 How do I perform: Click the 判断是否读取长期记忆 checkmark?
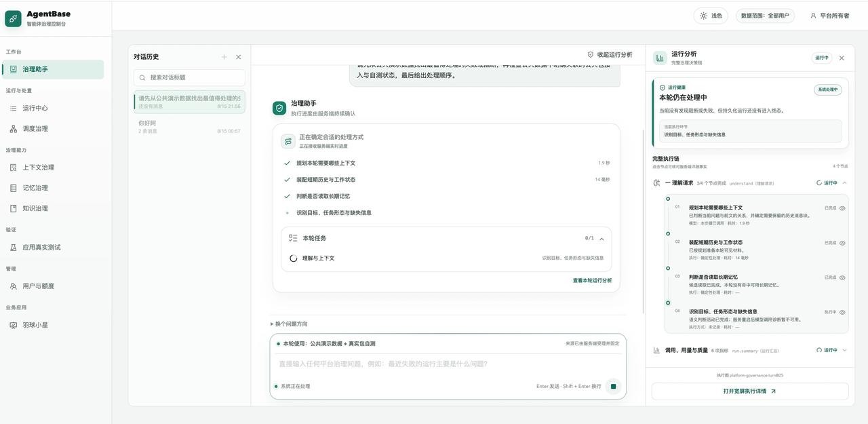288,196
